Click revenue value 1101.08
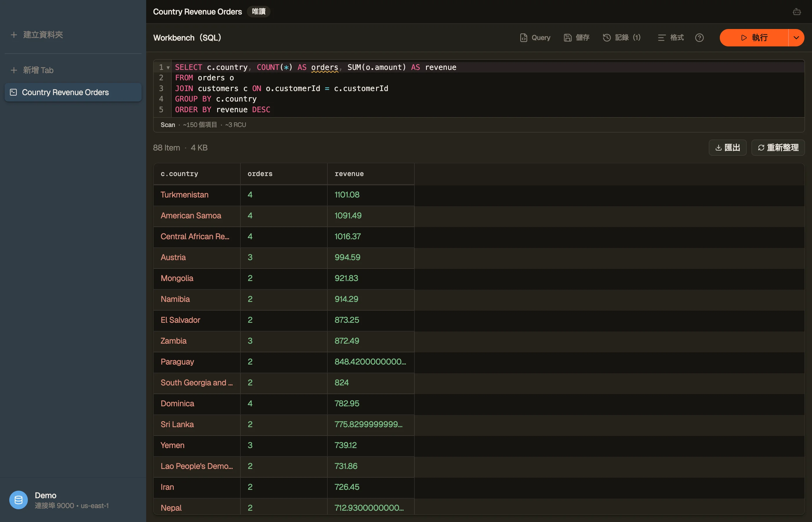The width and height of the screenshot is (812, 522). [371, 195]
